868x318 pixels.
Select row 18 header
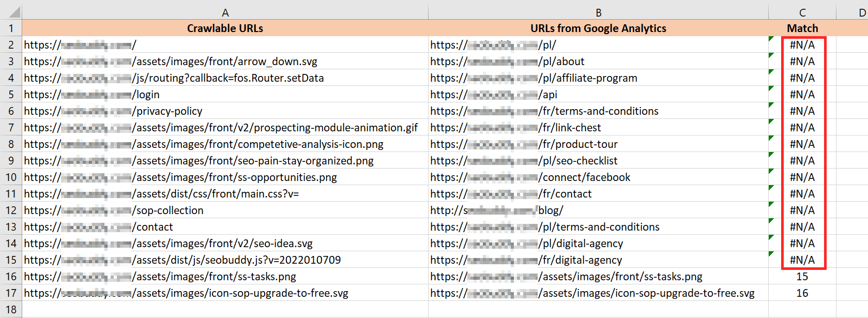pyautogui.click(x=11, y=310)
